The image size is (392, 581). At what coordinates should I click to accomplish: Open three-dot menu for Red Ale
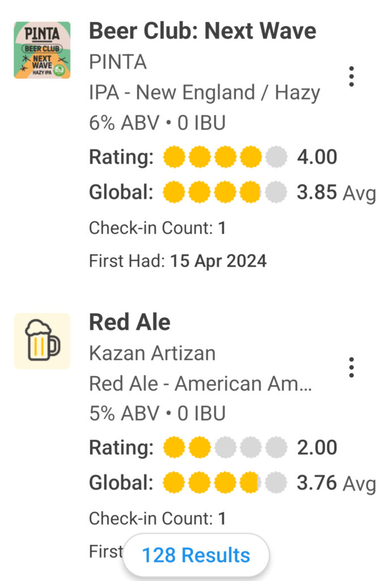click(352, 368)
